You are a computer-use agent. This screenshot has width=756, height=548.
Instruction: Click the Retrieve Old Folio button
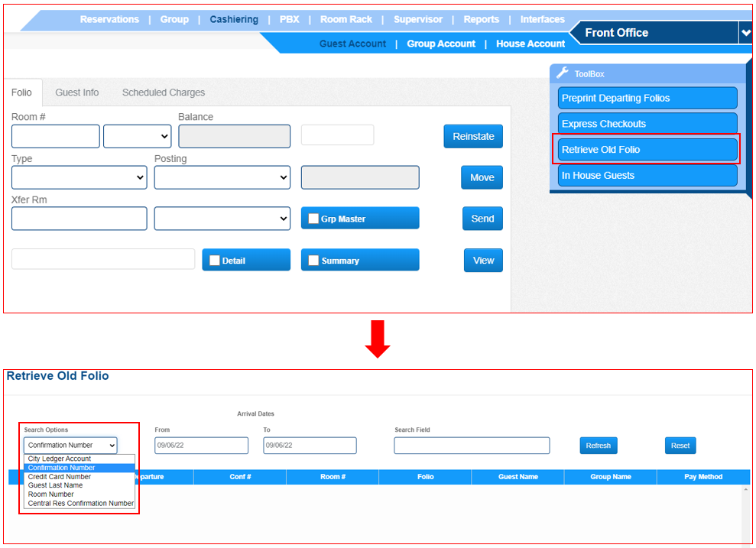(647, 150)
